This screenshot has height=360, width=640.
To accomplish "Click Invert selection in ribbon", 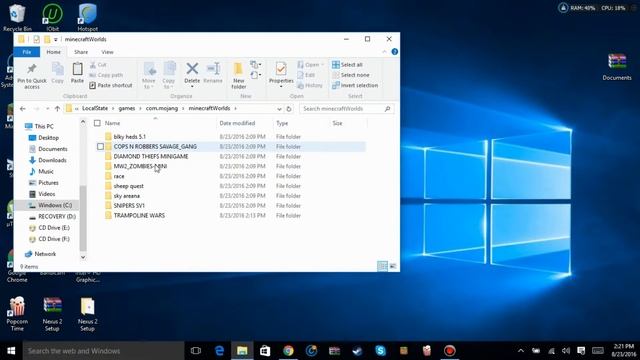I will 355,85.
